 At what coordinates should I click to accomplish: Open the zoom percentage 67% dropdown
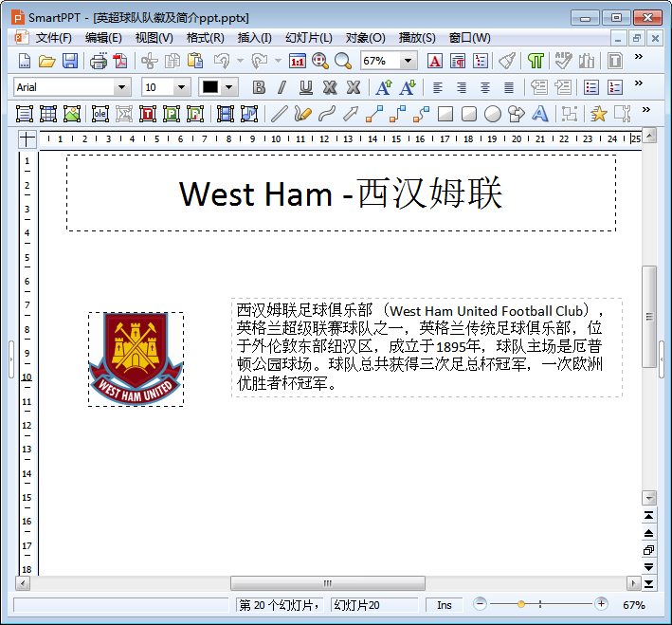coord(409,61)
